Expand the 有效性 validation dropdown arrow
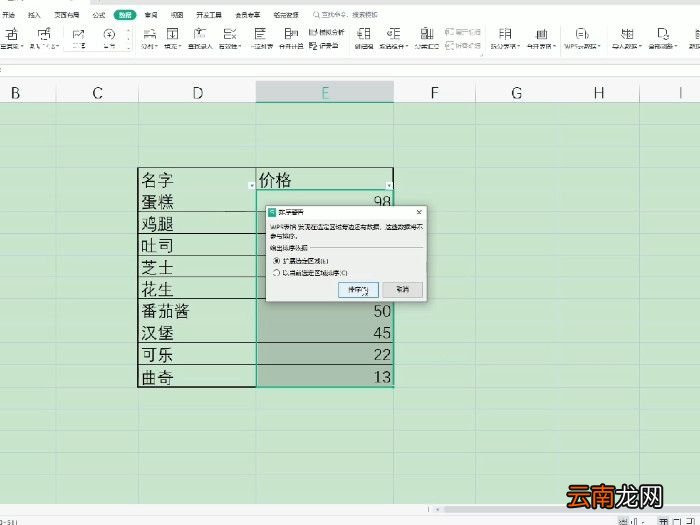 coord(240,46)
